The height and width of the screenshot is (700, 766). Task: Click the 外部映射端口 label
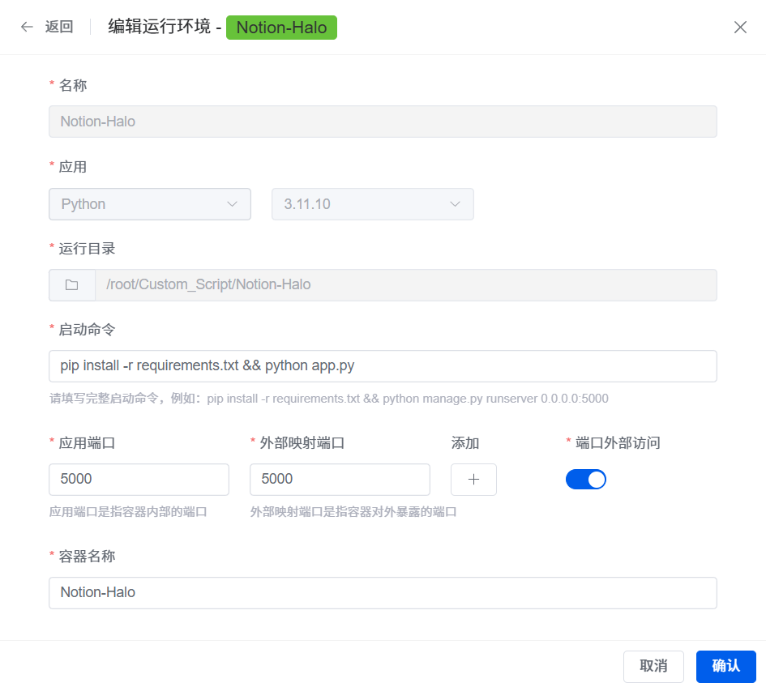coord(302,443)
